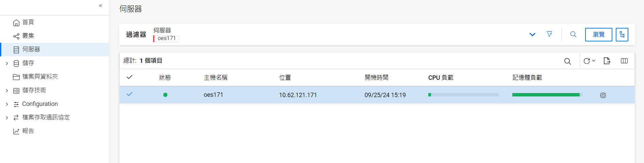Click the 瀏覽 button
The width and height of the screenshot is (644, 163).
(598, 35)
